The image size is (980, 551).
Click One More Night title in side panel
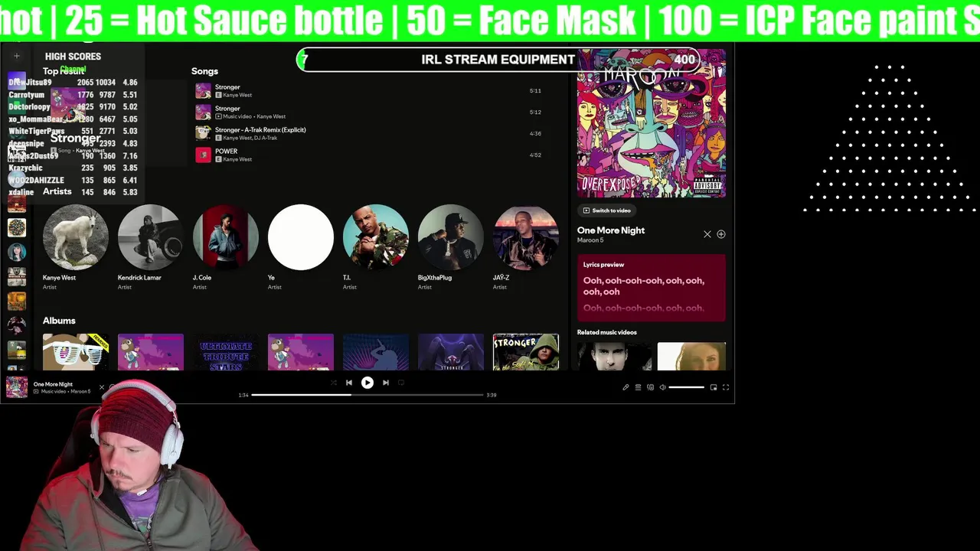611,230
